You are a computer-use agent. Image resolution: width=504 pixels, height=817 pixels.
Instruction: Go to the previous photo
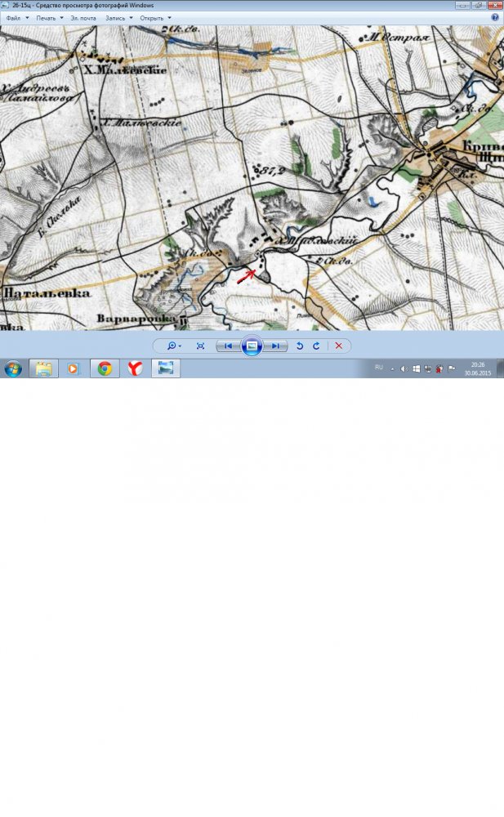point(228,346)
